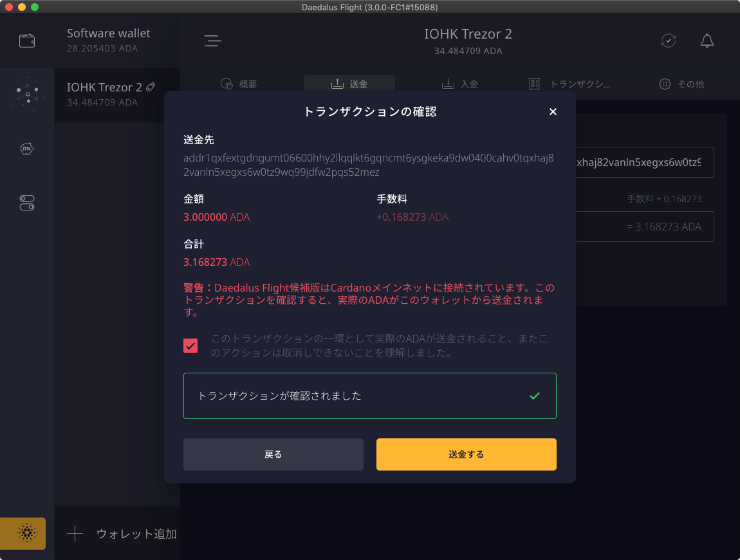This screenshot has width=740, height=560.
Task: Click the amount field showing 3.168273 ADA
Action: pos(644,227)
